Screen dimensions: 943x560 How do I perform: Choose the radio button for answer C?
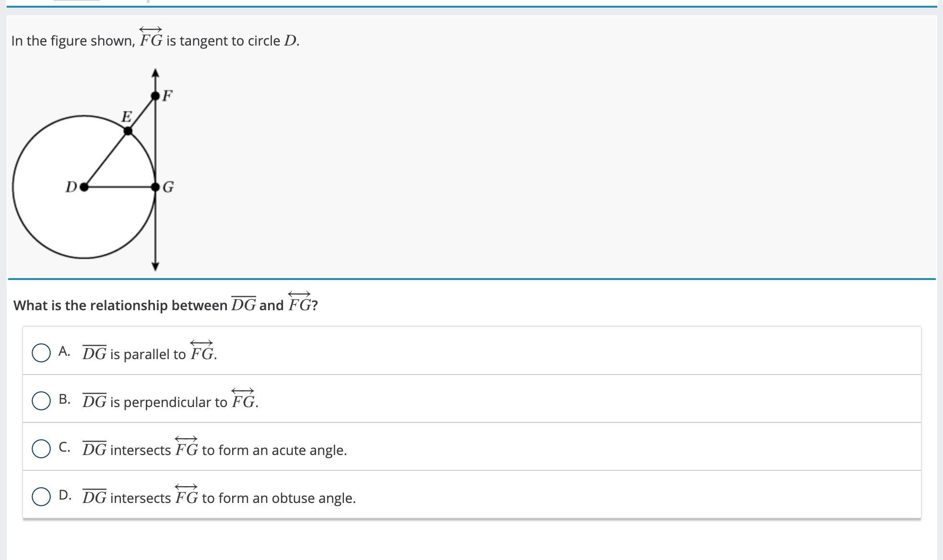point(41,449)
